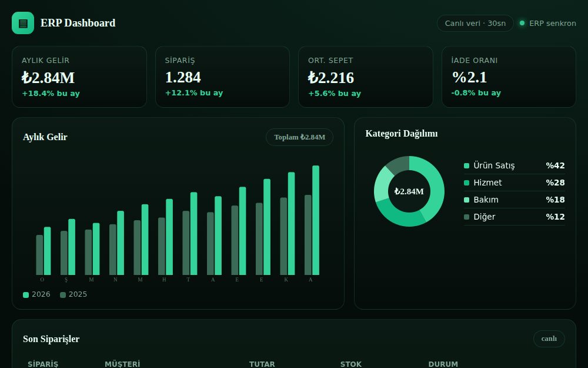This screenshot has width=588, height=368.
Task: Click the ERP Dashboard logo icon
Action: (23, 23)
